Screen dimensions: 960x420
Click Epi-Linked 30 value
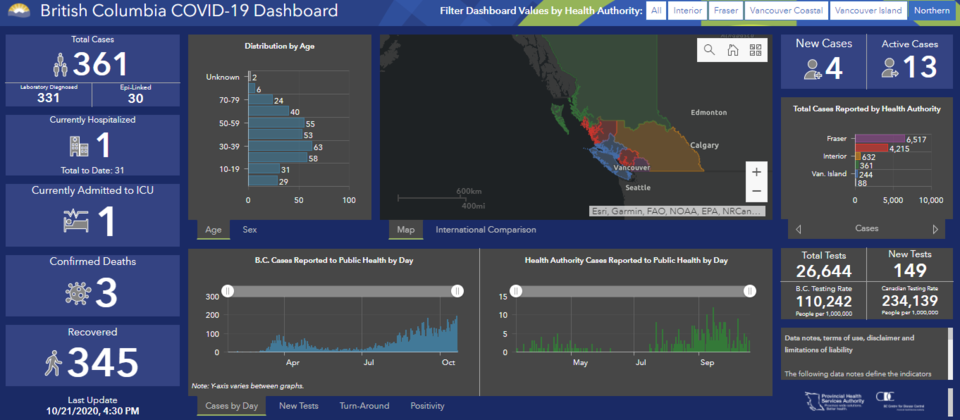click(x=135, y=99)
